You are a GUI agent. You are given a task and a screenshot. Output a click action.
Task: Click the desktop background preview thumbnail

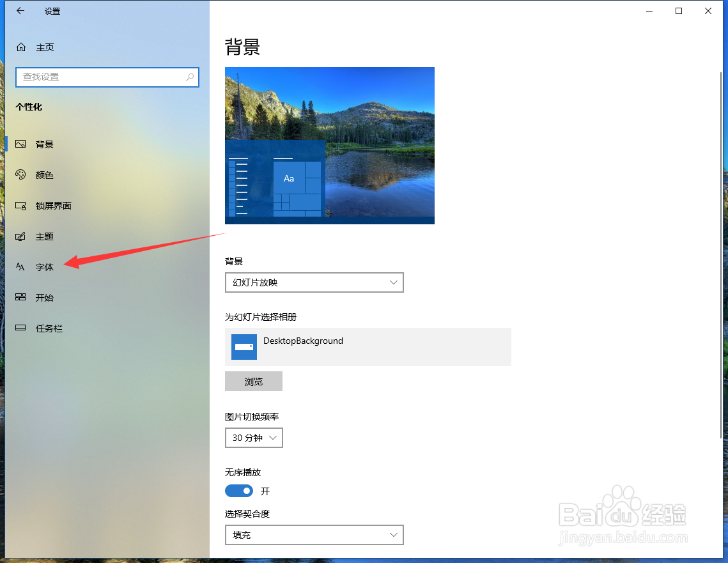329,145
